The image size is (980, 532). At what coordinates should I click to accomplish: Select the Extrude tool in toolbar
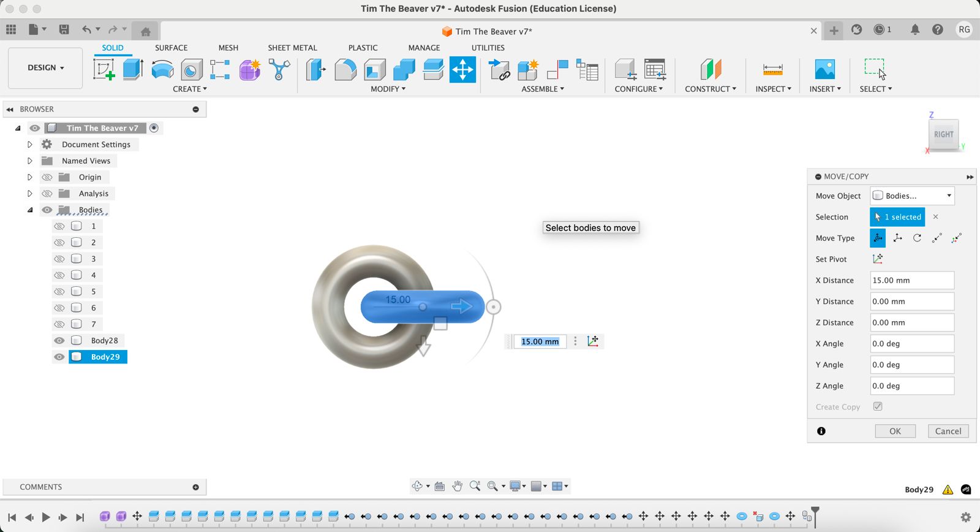pos(133,70)
